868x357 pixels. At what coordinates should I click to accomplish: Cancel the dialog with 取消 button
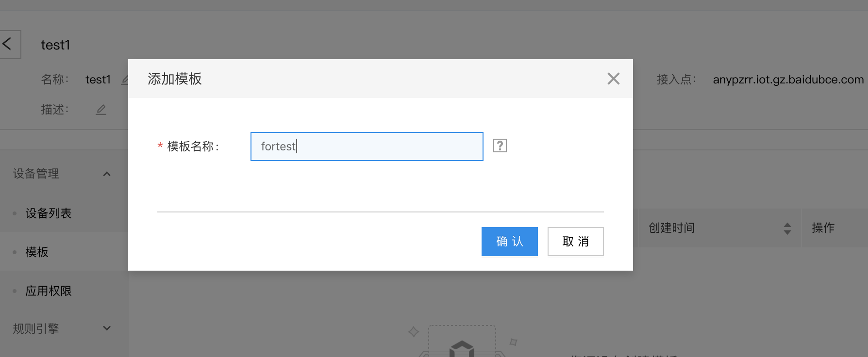pyautogui.click(x=576, y=242)
